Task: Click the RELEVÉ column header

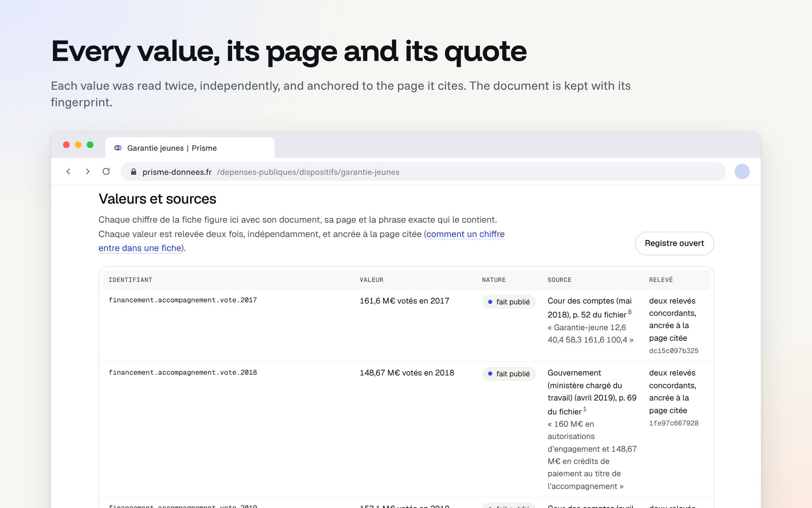Action: tap(661, 280)
